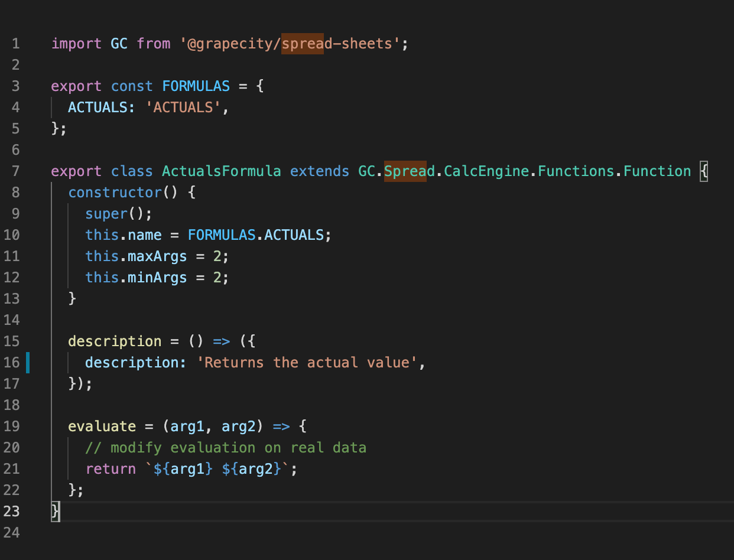The width and height of the screenshot is (734, 560).
Task: Click the minArgs property
Action: (x=157, y=277)
